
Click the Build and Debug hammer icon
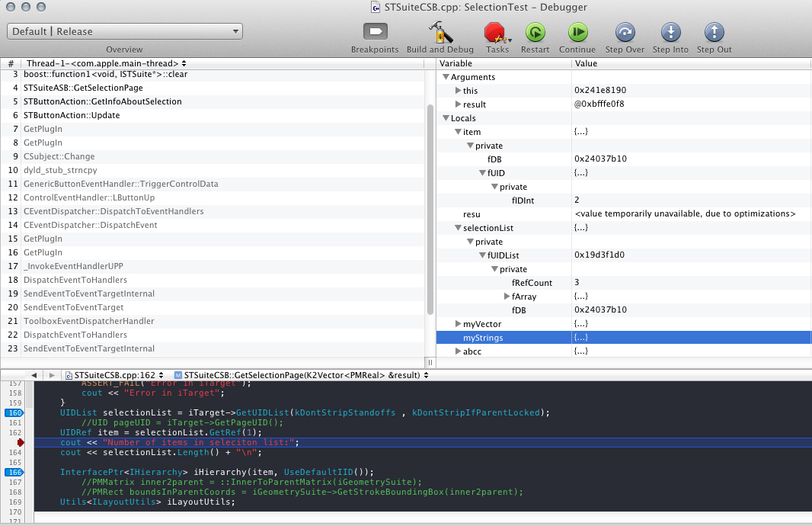(x=441, y=32)
